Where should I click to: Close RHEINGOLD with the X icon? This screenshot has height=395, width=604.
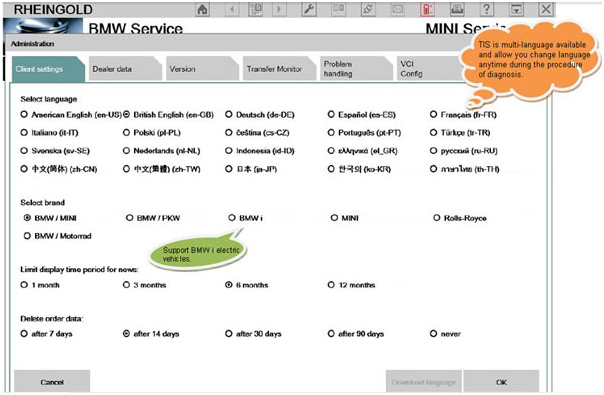(x=546, y=9)
